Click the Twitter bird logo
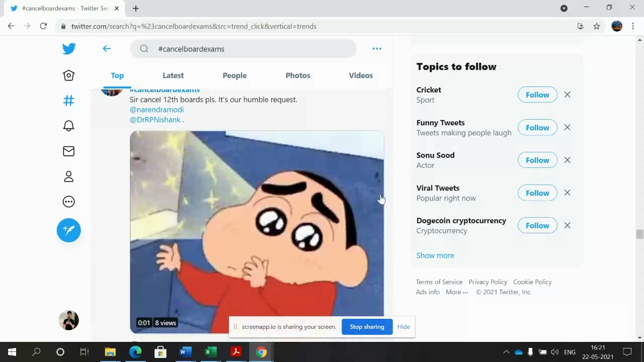This screenshot has width=644, height=362. point(69,49)
